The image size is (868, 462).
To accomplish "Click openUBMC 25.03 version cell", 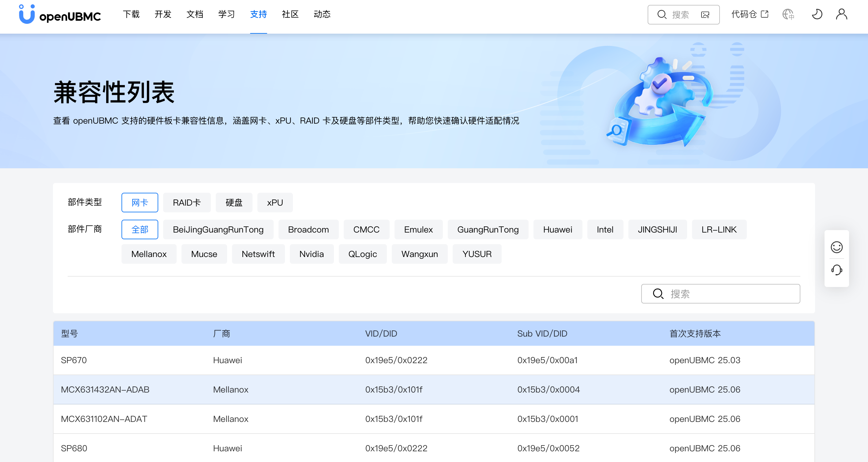I will click(x=705, y=360).
